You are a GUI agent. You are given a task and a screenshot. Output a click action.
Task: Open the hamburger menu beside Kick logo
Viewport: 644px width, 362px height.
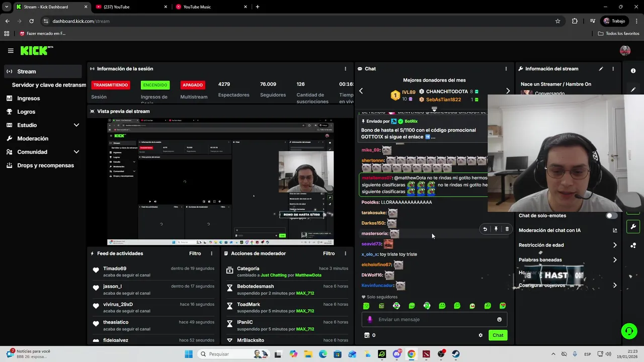(x=11, y=50)
